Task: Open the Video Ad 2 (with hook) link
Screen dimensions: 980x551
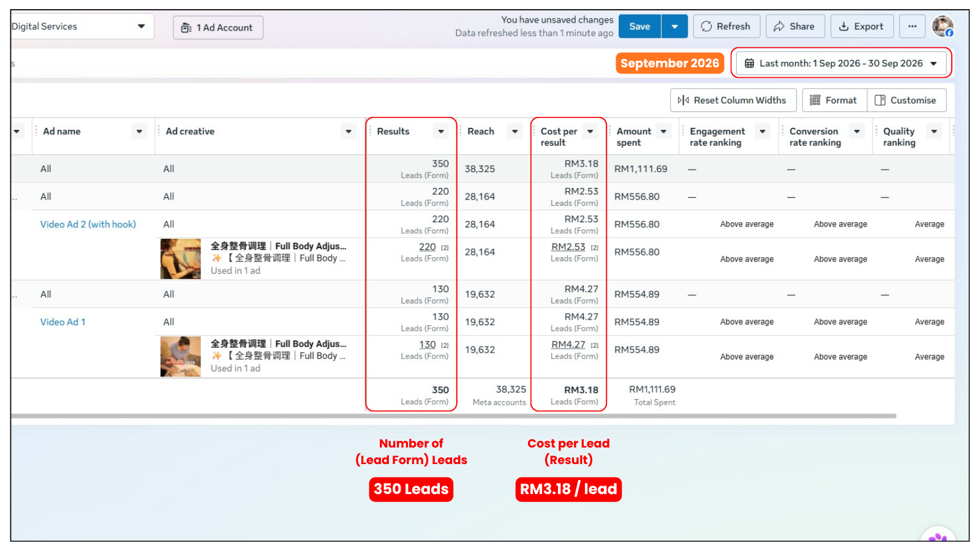Action: point(88,224)
